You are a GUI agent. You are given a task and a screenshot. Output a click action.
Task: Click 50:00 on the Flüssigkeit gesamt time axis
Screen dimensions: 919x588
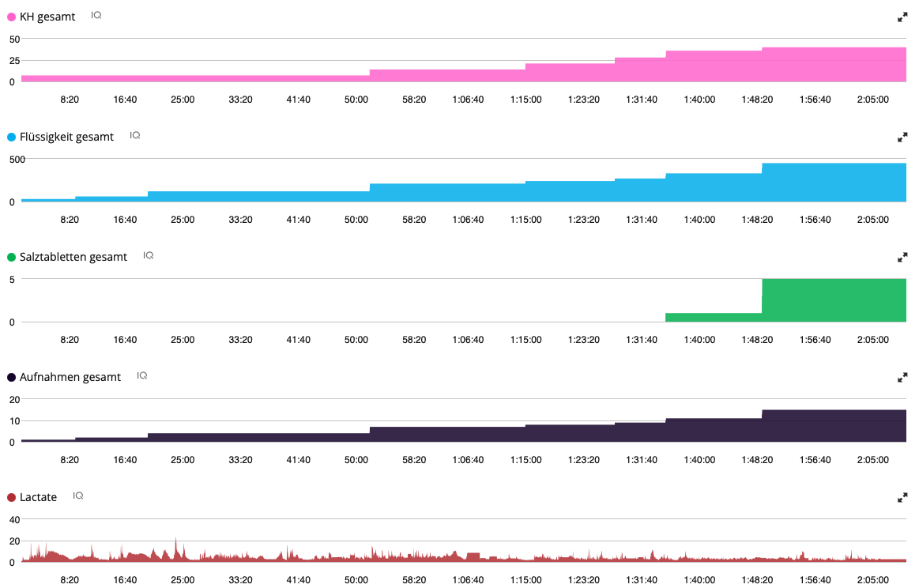click(x=356, y=220)
